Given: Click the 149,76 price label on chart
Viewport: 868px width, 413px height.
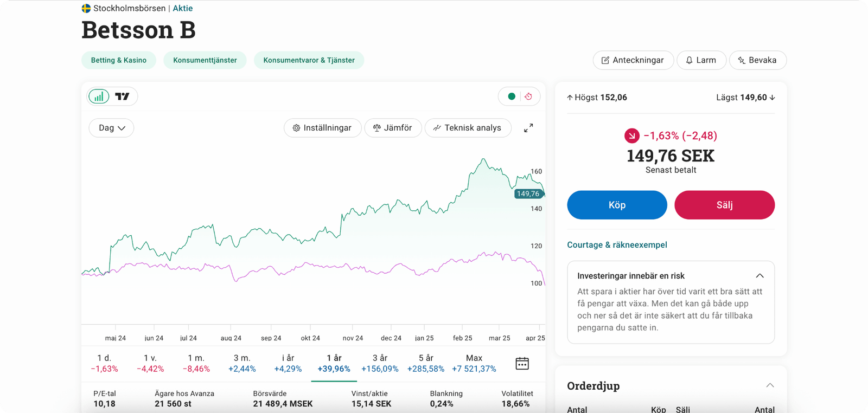Looking at the screenshot, I should coord(528,193).
